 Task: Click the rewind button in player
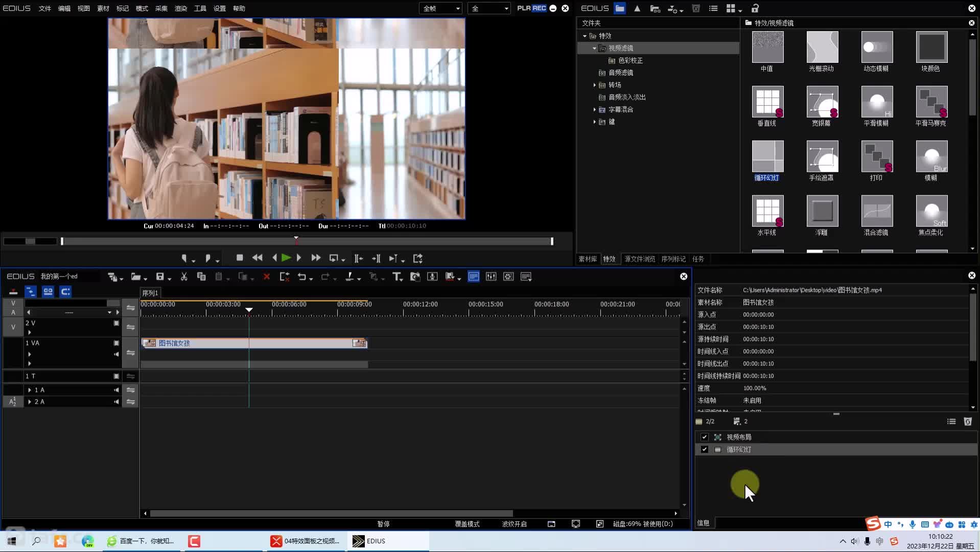pos(258,258)
